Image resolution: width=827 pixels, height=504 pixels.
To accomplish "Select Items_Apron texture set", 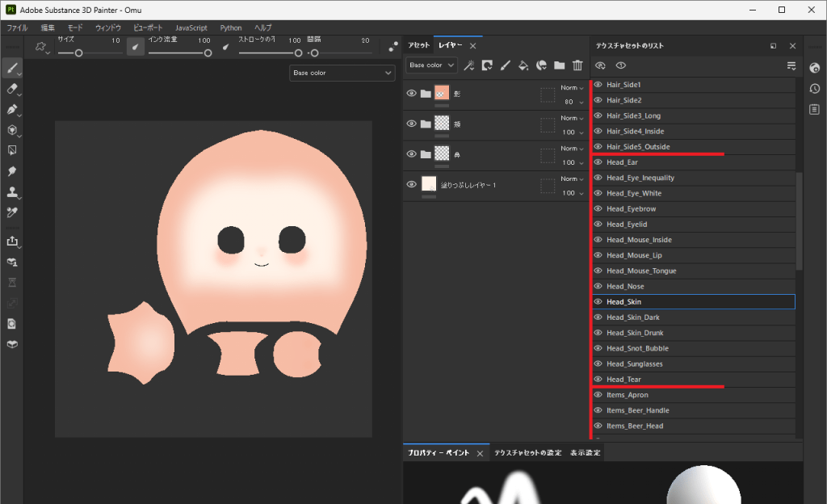I will 627,395.
